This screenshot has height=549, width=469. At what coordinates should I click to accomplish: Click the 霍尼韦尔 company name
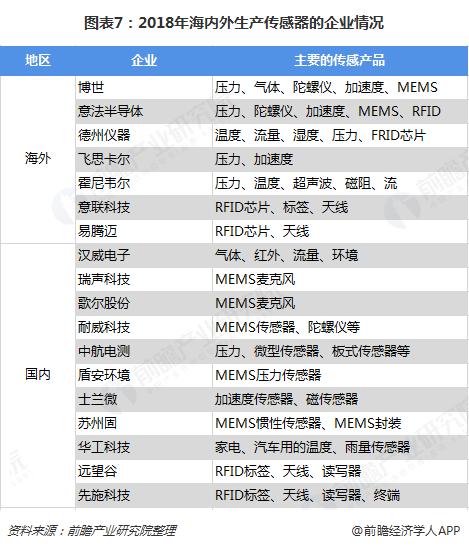click(104, 183)
